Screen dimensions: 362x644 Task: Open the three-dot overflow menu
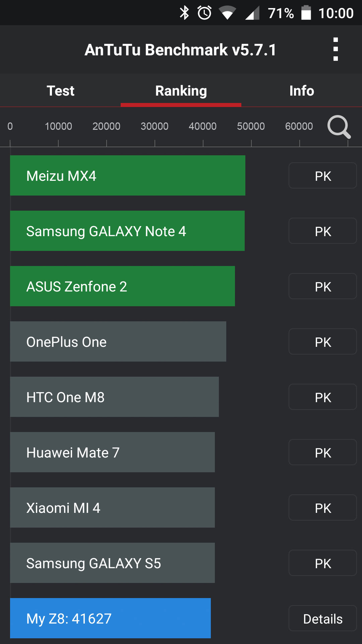click(x=336, y=49)
